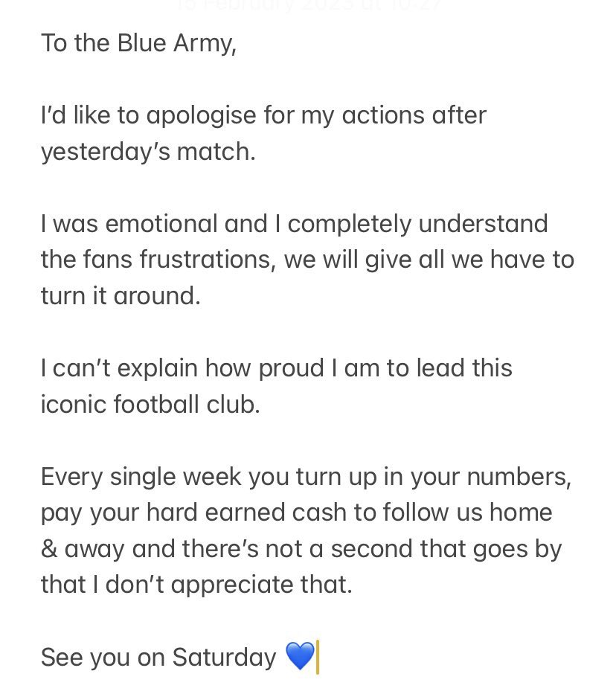The height and width of the screenshot is (697, 616).
Task: Click the word "completely" in the note
Action: click(x=350, y=224)
